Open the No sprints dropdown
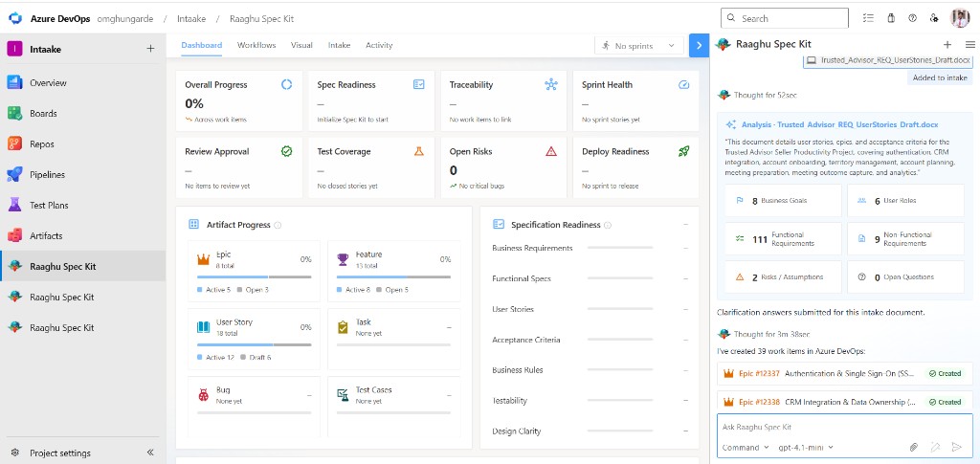This screenshot has height=464, width=980. pos(638,46)
